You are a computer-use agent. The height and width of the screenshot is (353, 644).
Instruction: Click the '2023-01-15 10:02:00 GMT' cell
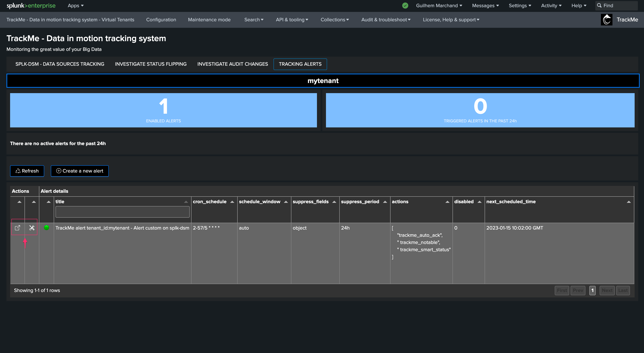point(515,228)
